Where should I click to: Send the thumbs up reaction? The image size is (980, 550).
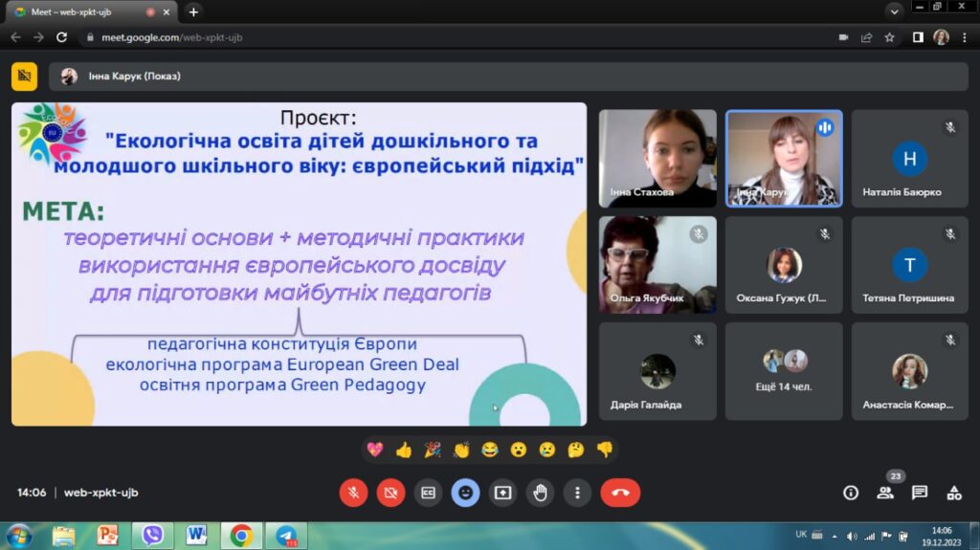(x=404, y=450)
